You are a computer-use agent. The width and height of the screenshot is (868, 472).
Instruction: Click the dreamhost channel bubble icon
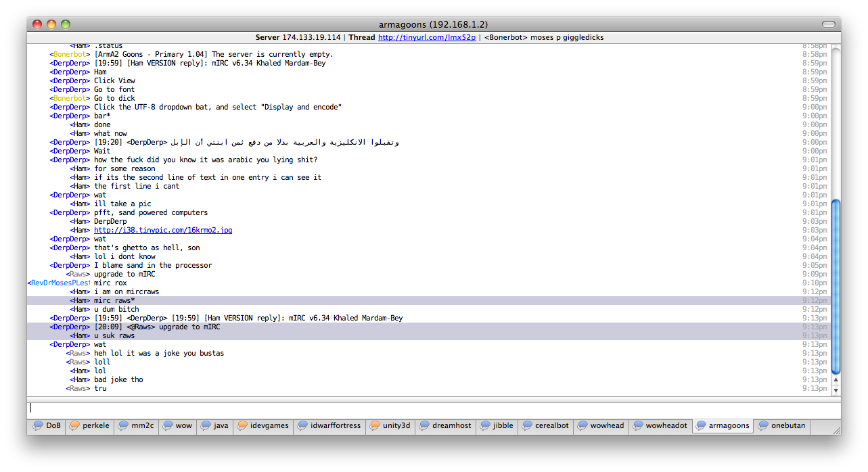[x=424, y=426]
